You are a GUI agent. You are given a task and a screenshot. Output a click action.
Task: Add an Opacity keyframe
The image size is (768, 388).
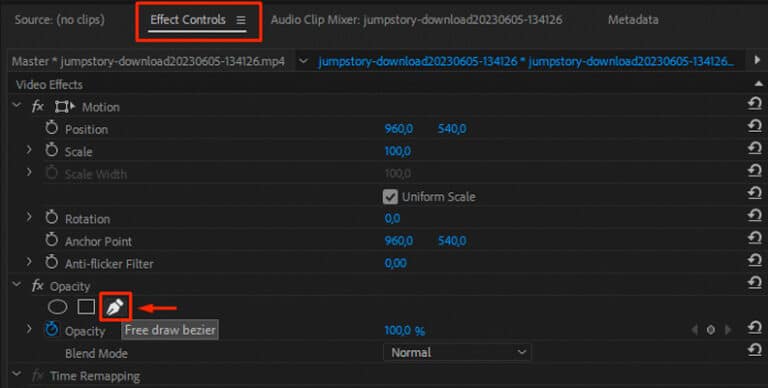point(711,330)
